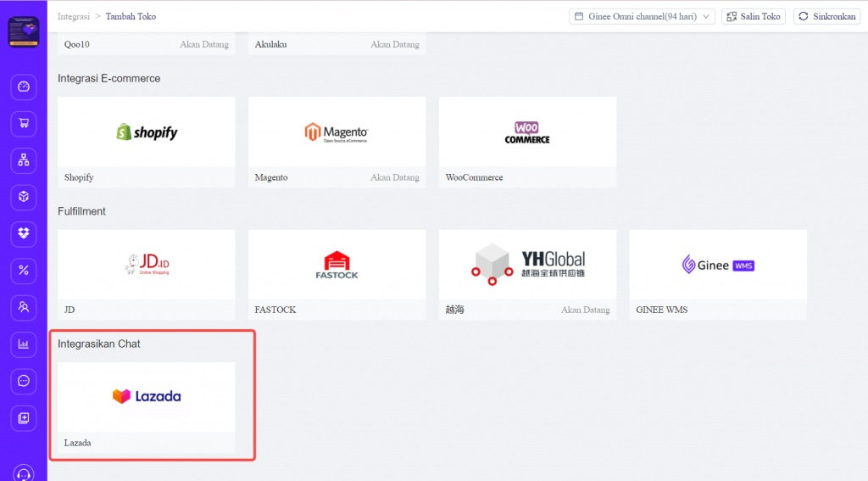
Task: Open the percent promotions sidebar icon
Action: (23, 271)
